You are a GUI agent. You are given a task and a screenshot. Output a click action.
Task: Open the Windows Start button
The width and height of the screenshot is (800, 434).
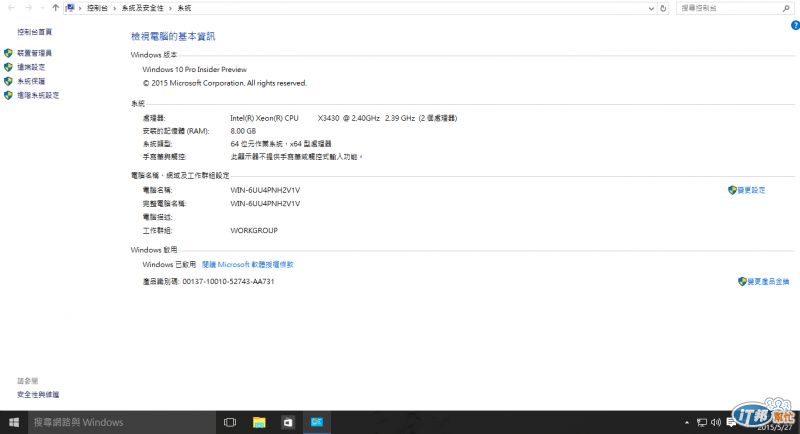(x=14, y=422)
